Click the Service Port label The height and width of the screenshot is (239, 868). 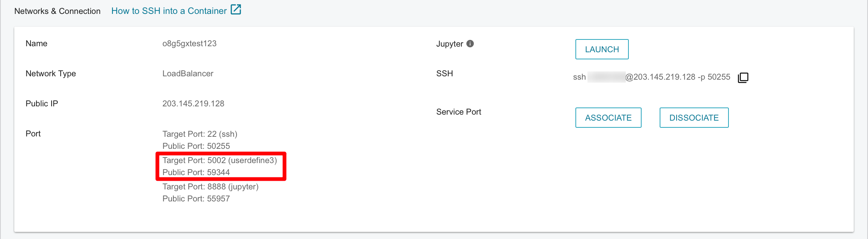[x=458, y=112]
